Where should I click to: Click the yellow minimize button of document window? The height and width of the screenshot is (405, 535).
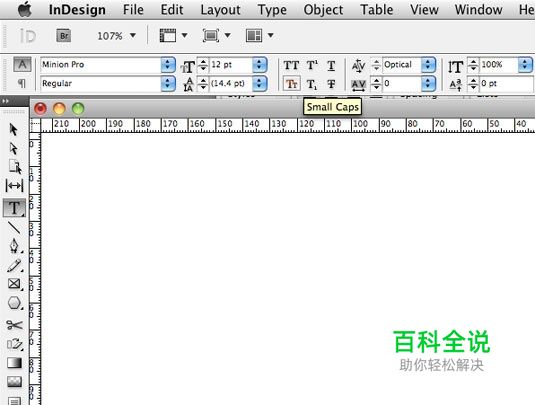coord(59,109)
